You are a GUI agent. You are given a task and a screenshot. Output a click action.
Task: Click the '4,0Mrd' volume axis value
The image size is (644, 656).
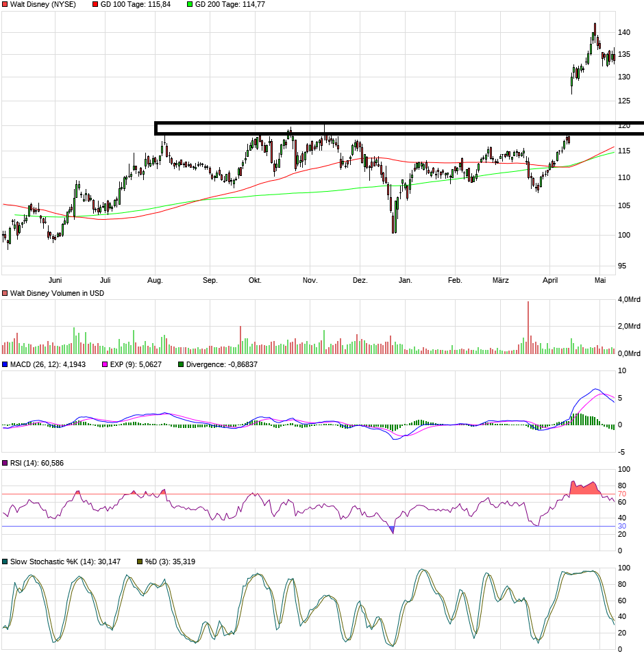[629, 299]
